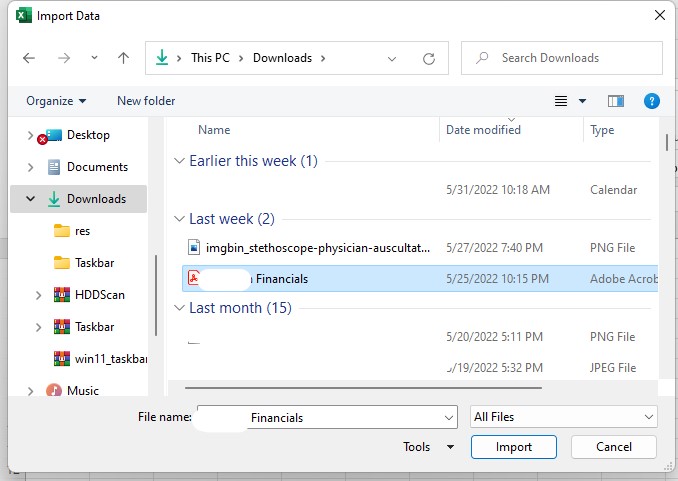Go up one folder level

pyautogui.click(x=124, y=58)
